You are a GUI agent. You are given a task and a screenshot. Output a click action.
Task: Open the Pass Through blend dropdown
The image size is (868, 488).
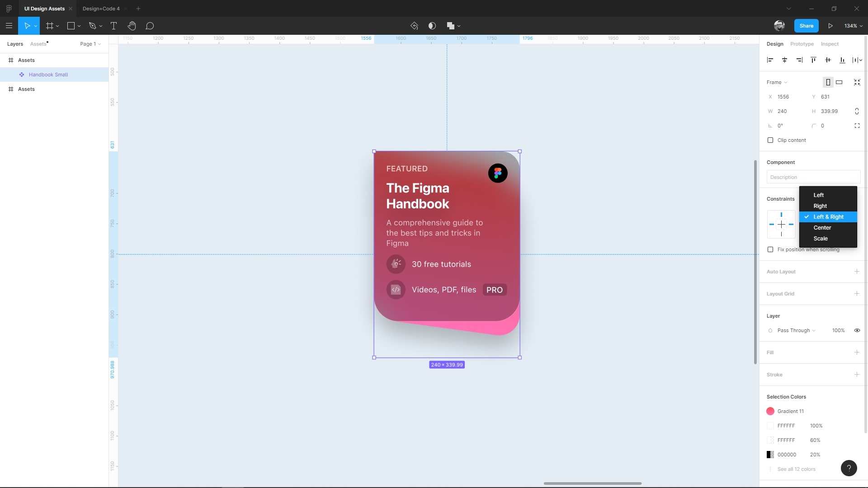[x=796, y=330]
